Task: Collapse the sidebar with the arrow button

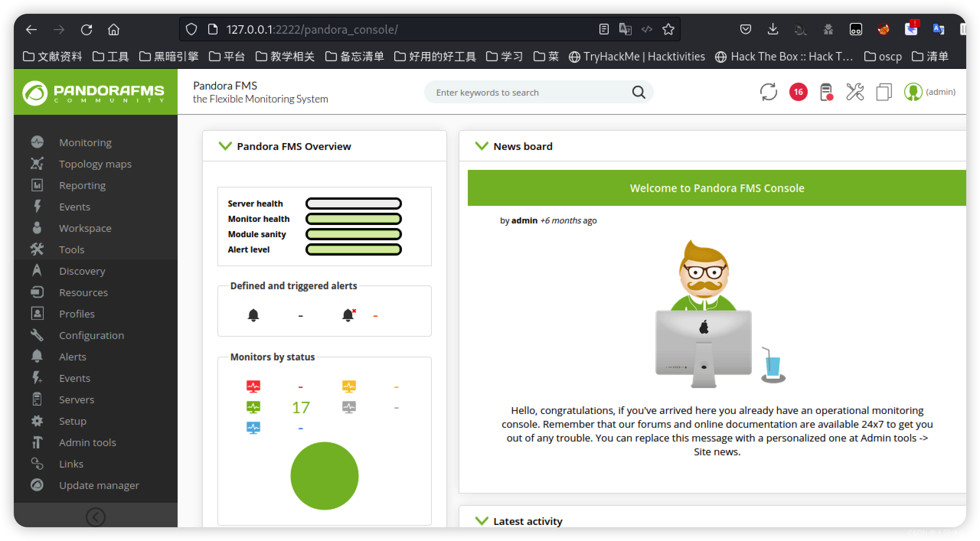Action: (96, 517)
